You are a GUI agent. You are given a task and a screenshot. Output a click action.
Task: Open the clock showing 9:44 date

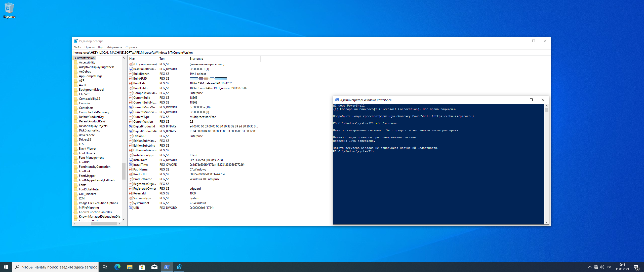click(x=622, y=267)
